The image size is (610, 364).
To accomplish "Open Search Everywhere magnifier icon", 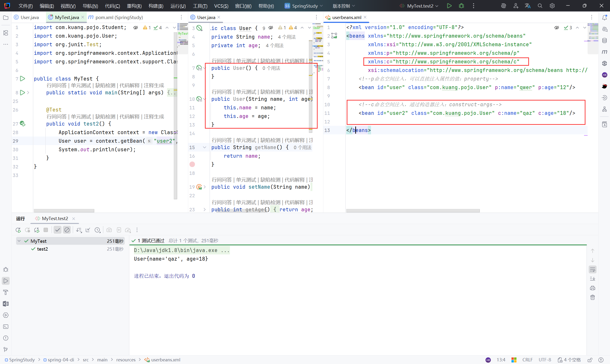I will [540, 6].
